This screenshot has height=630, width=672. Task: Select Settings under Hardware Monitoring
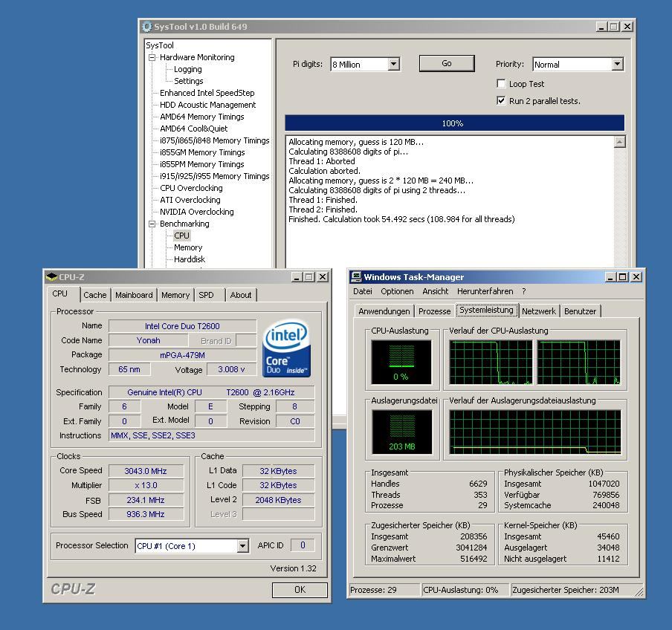click(x=189, y=81)
